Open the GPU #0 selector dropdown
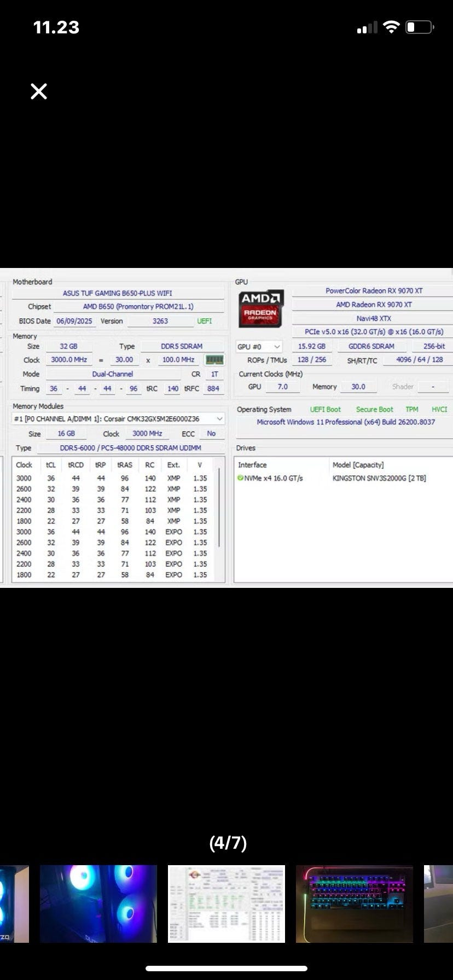 pyautogui.click(x=259, y=347)
